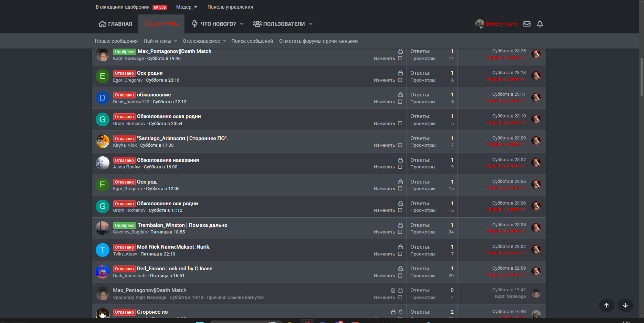Click the scroll-to-top arrow button
This screenshot has width=644, height=323.
pos(606,305)
